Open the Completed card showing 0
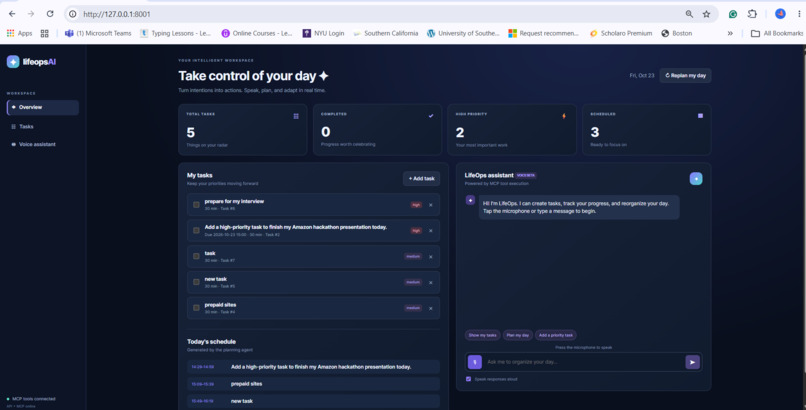806x410 pixels. pos(377,129)
